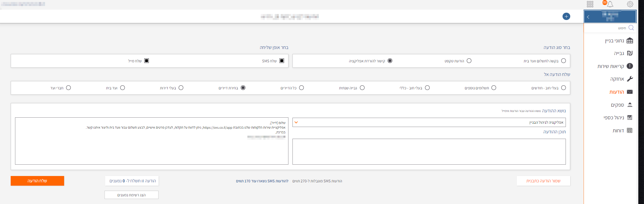Select the כל הדיירים radio option
The height and width of the screenshot is (204, 644).
point(301,88)
